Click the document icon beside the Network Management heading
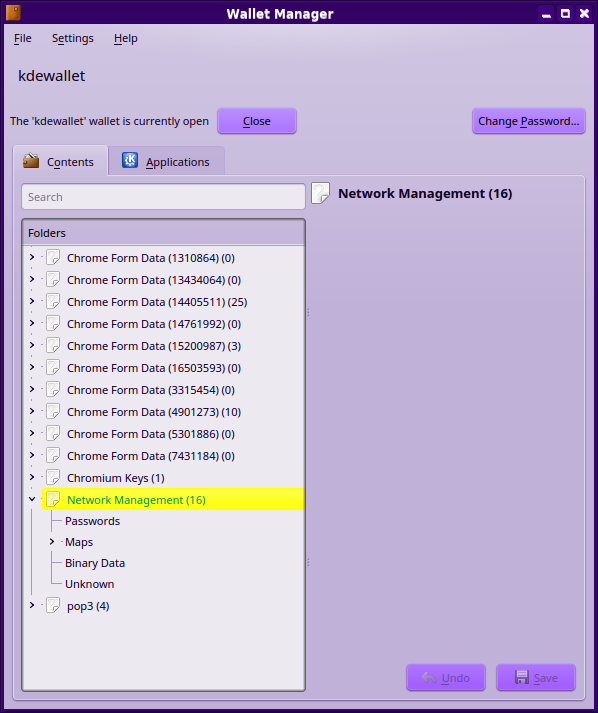The image size is (598, 713). [321, 193]
